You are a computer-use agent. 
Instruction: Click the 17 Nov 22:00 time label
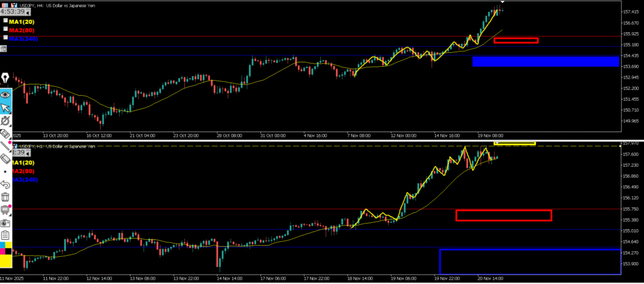[x=316, y=278]
